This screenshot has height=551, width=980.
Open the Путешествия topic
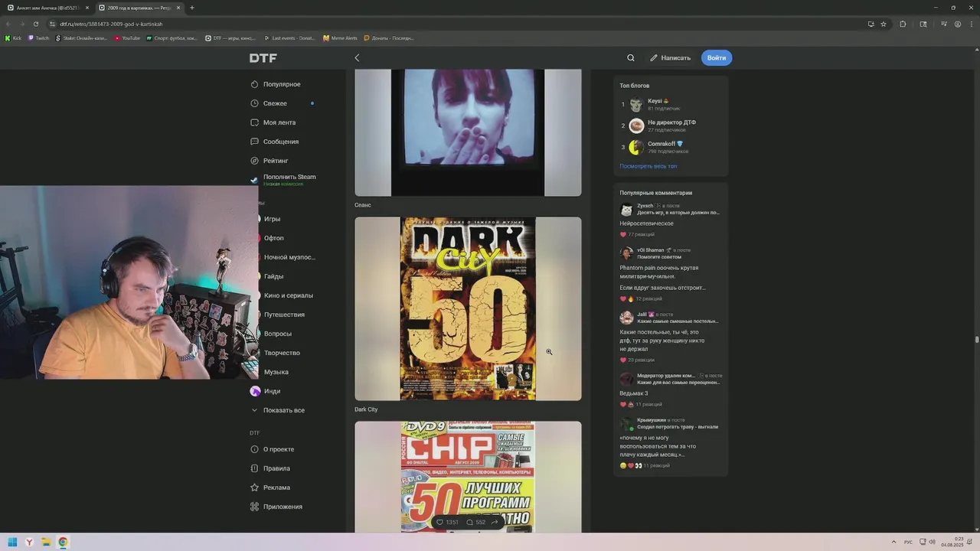tap(284, 315)
